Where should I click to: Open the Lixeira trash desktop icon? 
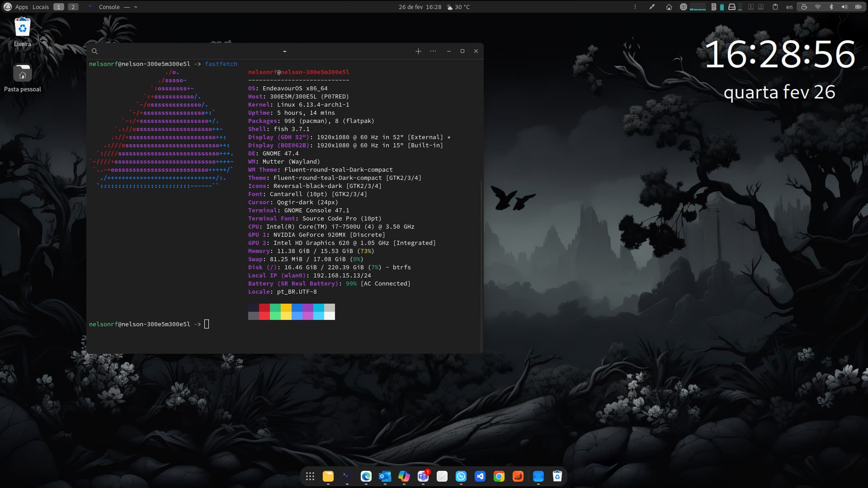pyautogui.click(x=22, y=32)
